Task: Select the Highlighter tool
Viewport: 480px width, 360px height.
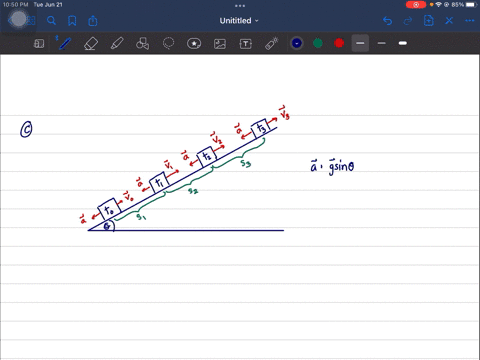Action: click(x=117, y=43)
